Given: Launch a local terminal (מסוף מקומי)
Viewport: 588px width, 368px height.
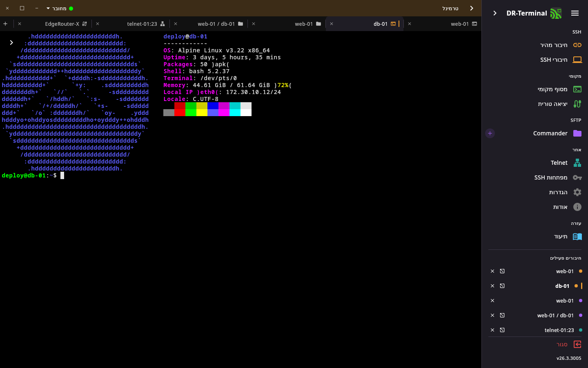Looking at the screenshot, I should pyautogui.click(x=535, y=89).
